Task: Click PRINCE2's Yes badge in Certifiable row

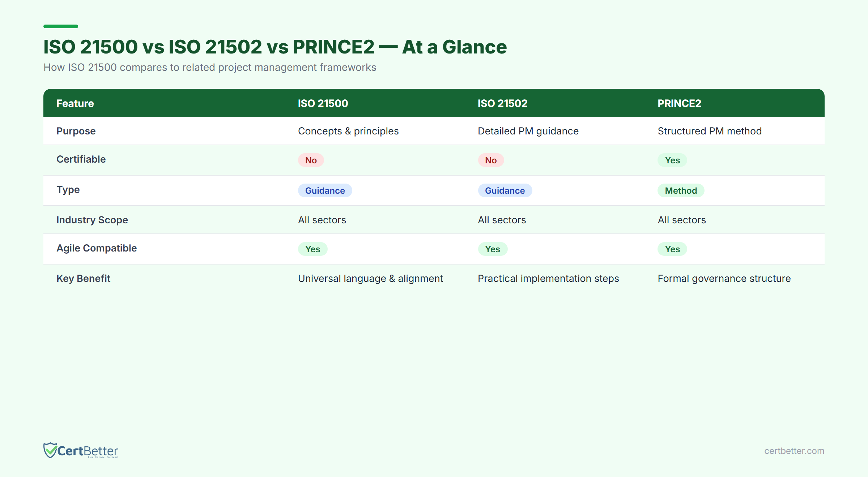Action: 672,160
